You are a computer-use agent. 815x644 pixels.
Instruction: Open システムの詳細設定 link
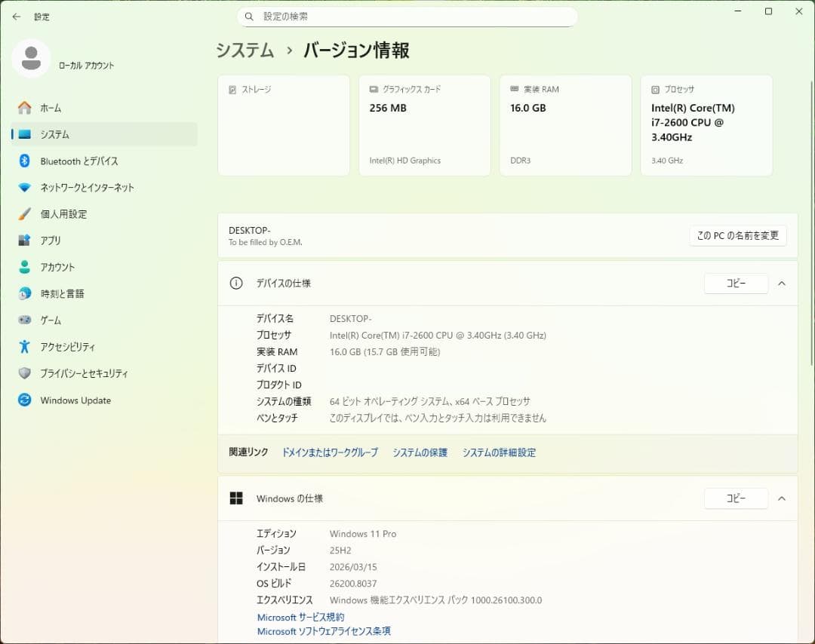[499, 452]
